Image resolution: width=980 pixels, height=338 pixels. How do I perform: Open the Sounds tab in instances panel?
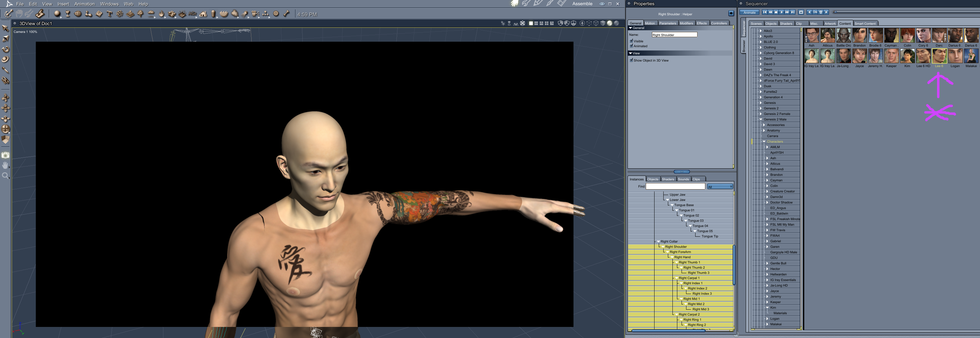[683, 179]
